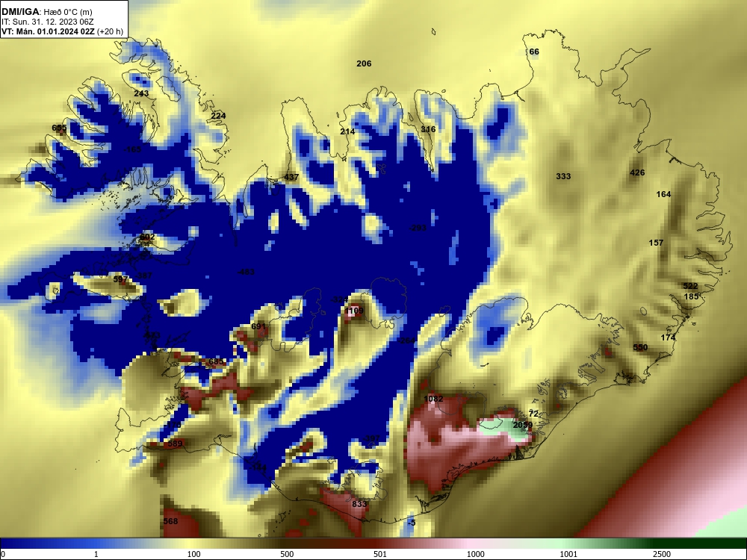
Task: Click the map value 164
Action: pos(663,194)
